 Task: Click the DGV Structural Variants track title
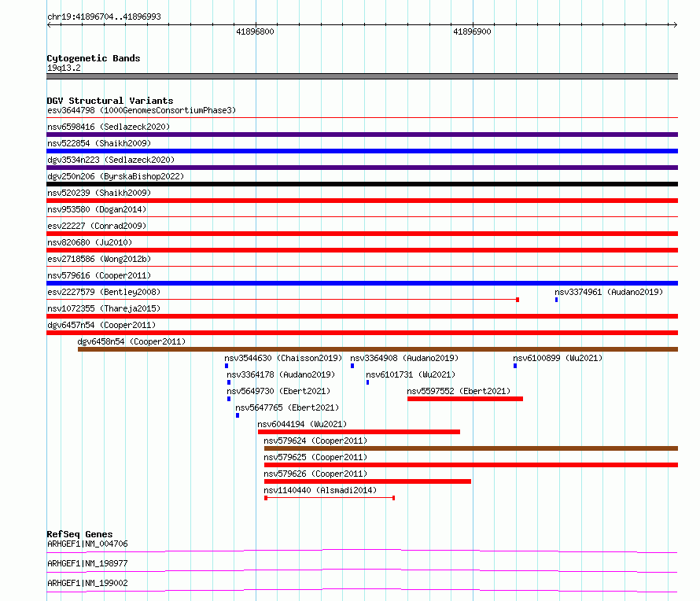click(110, 101)
